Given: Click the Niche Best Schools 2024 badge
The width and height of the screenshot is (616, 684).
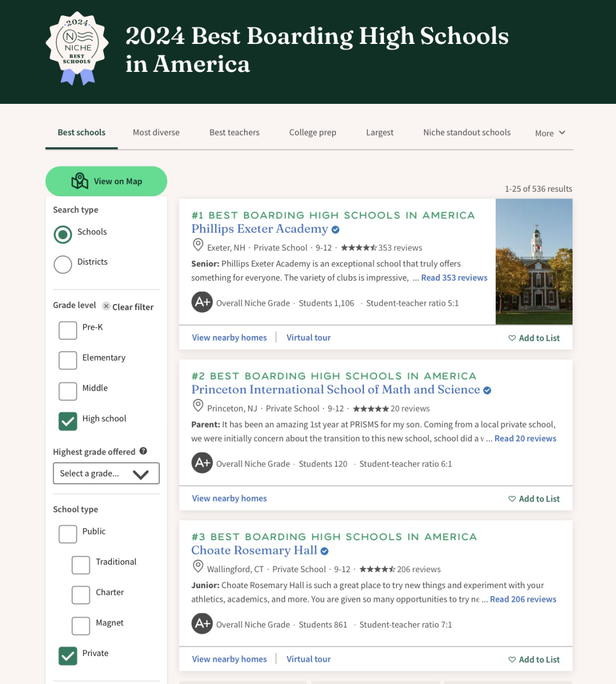Looking at the screenshot, I should [77, 48].
